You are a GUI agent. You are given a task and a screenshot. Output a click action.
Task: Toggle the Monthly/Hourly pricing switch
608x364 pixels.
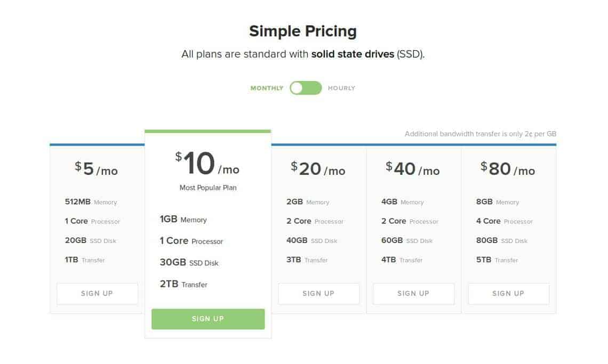click(x=306, y=88)
